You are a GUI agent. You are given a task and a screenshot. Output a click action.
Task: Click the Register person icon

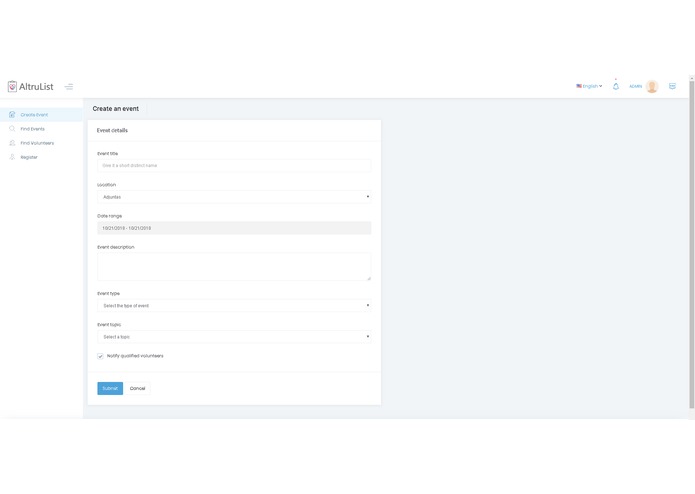coord(12,157)
